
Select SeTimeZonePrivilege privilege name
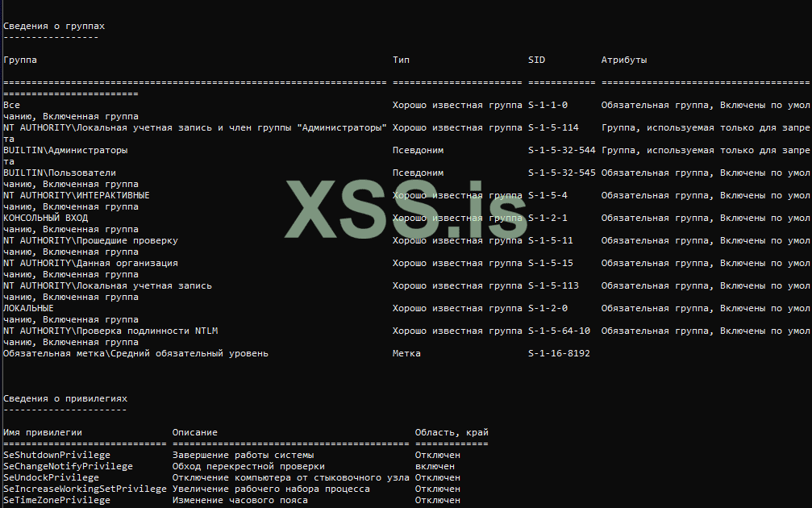56,500
